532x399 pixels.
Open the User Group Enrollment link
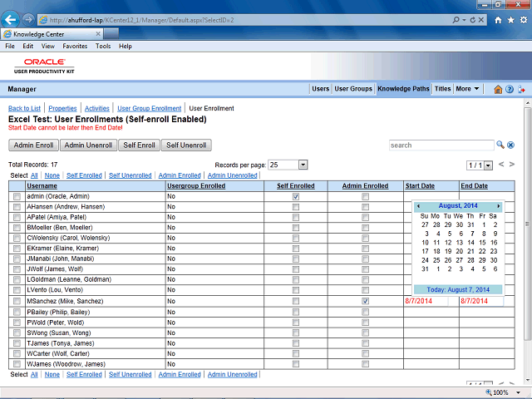[x=150, y=108]
